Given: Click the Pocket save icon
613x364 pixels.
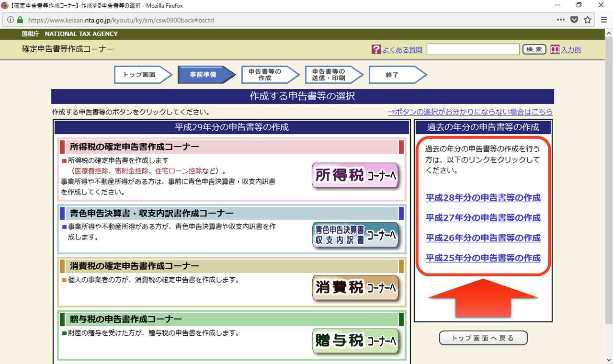Looking at the screenshot, I should 574,20.
